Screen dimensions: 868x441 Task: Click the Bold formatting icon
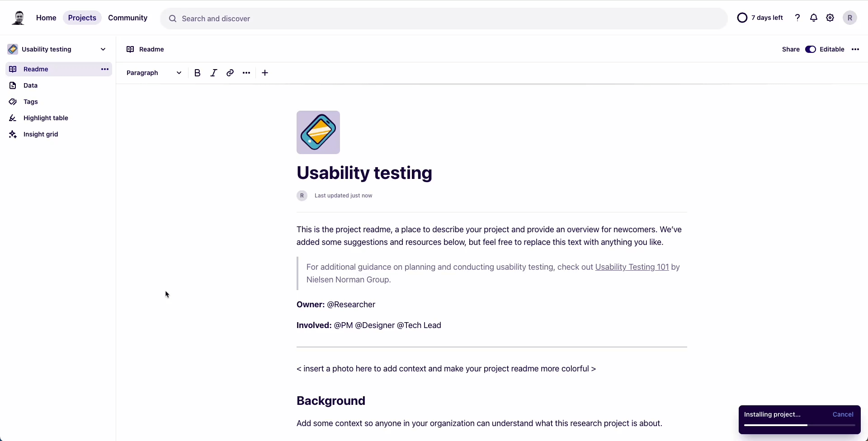click(x=198, y=73)
